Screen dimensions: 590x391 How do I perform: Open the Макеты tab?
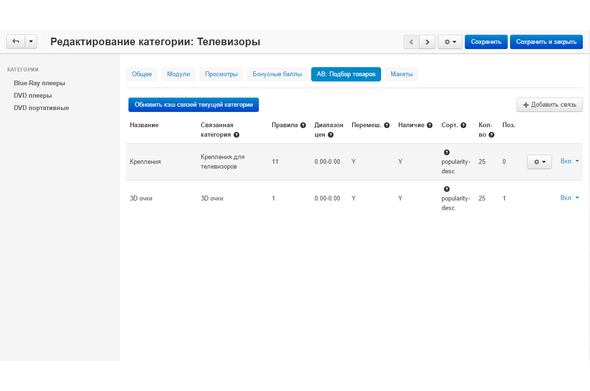point(401,74)
